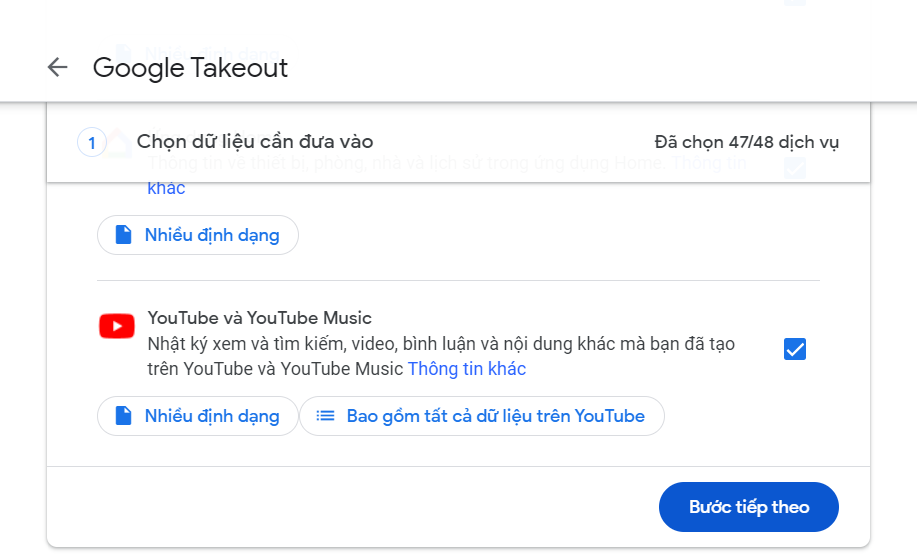Screen dimensions: 917x557
Task: Open the blue 'khác' link above format chip
Action: click(166, 188)
